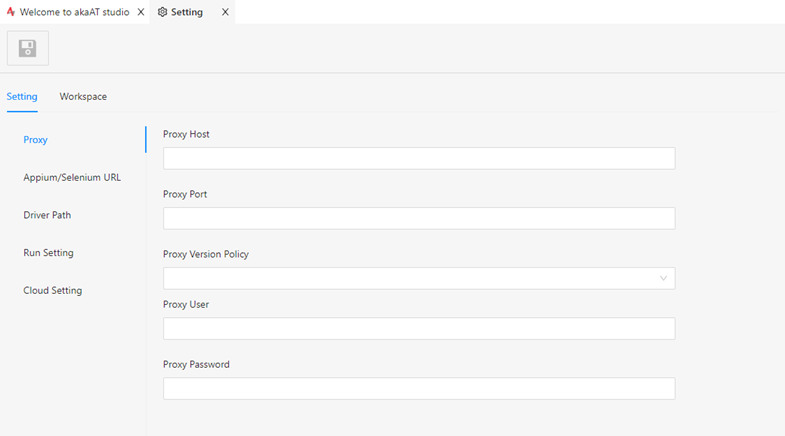Activate the Setting editor tab
Viewport: 785px width, 436px height.
click(x=187, y=12)
